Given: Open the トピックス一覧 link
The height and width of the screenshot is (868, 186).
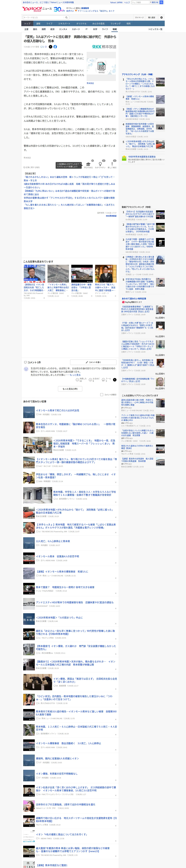Looking at the screenshot, I should pyautogui.click(x=155, y=29).
